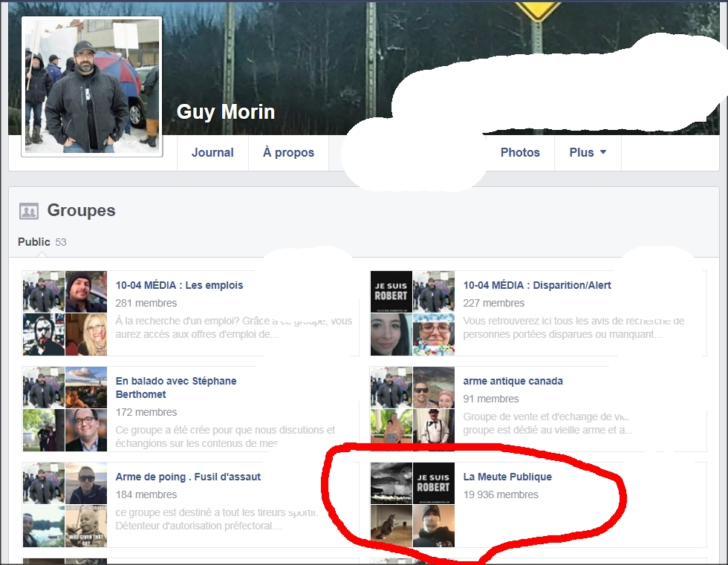Click member thumbnails of La Meute Publique

coord(412,505)
